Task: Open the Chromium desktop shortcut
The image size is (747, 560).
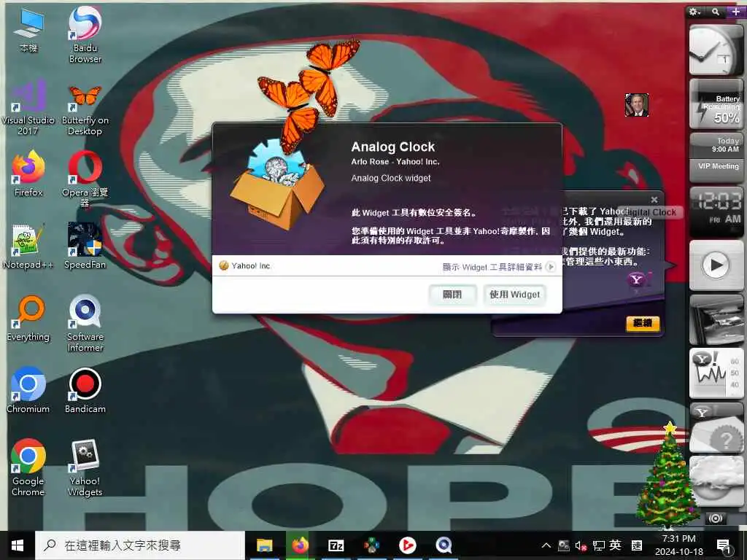Action: [x=28, y=390]
